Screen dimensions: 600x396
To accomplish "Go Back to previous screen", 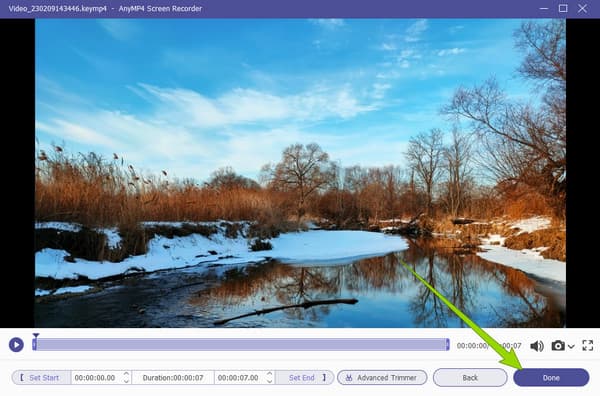I will coord(470,378).
